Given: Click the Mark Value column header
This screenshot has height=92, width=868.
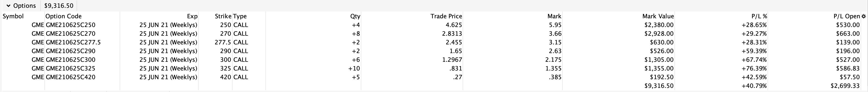Looking at the screenshot, I should tap(658, 16).
